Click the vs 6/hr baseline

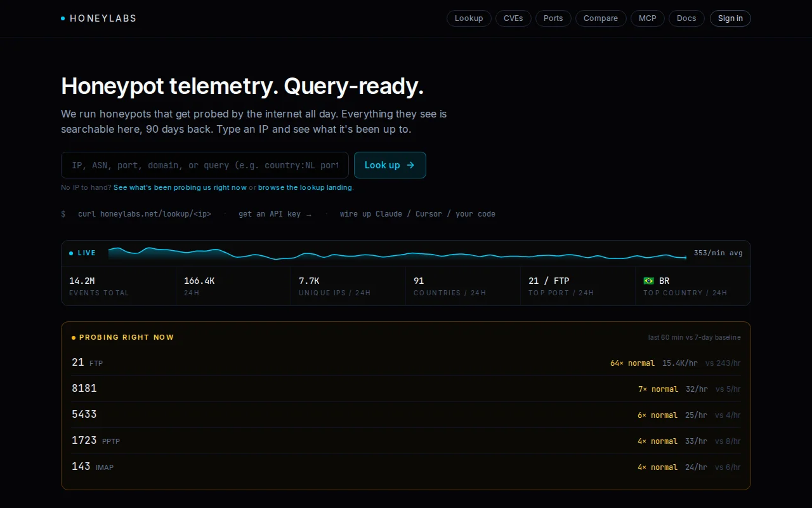click(x=728, y=467)
